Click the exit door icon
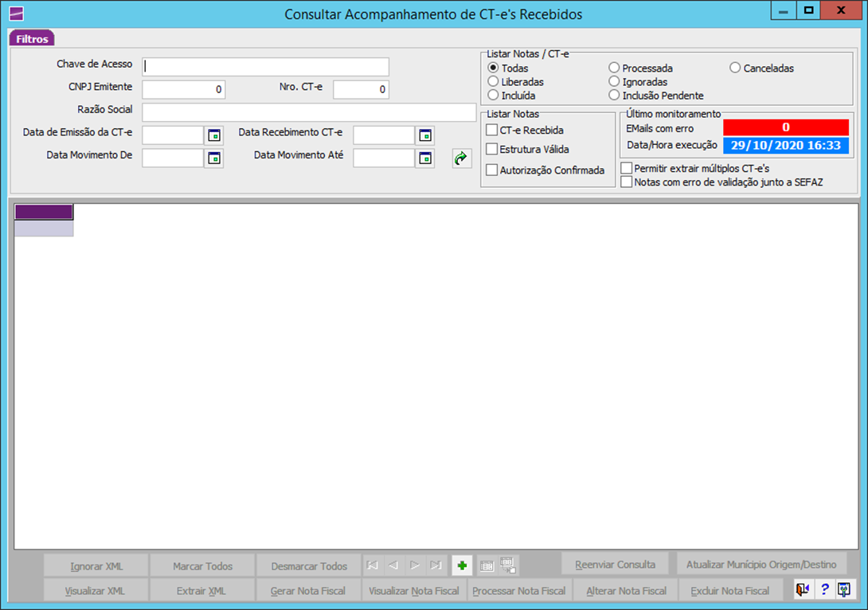868x610 pixels. point(803,590)
